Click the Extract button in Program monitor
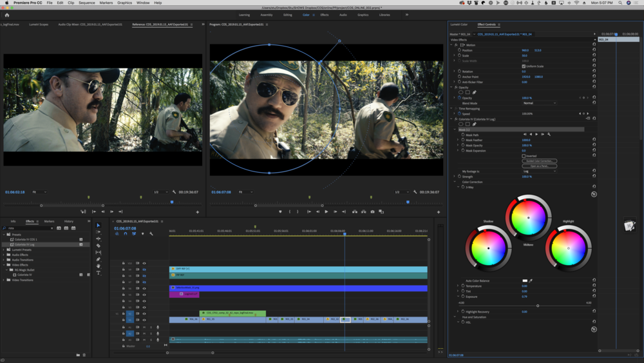The height and width of the screenshot is (363, 644). pos(363,211)
